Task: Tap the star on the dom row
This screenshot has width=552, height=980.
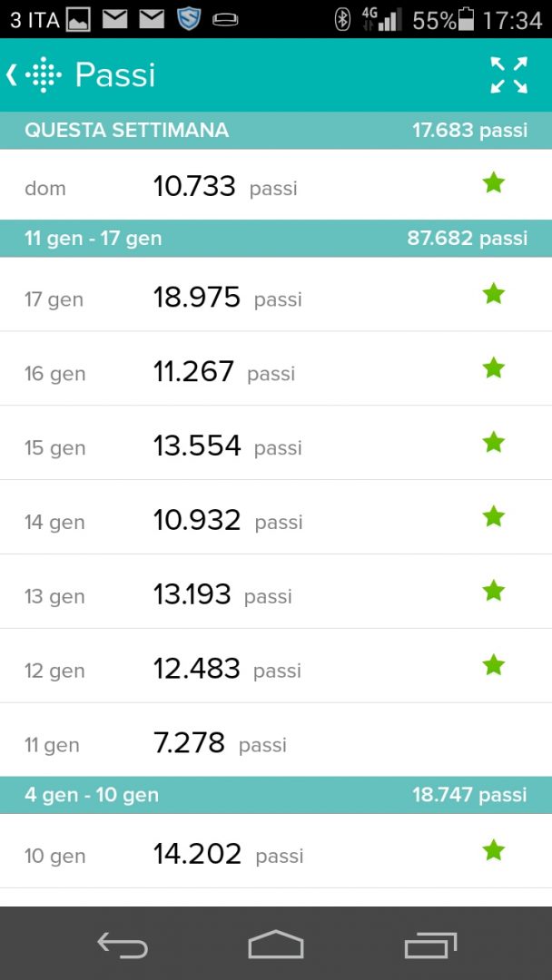Action: [x=493, y=183]
